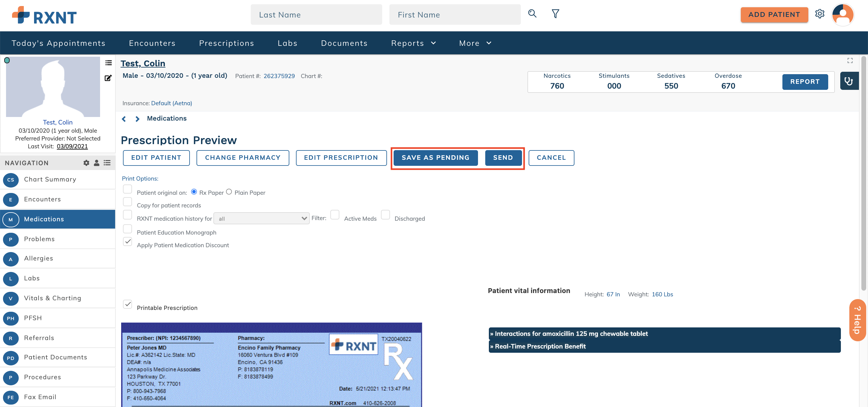Open the medication history dropdown
This screenshot has width=868, height=407.
(262, 218)
